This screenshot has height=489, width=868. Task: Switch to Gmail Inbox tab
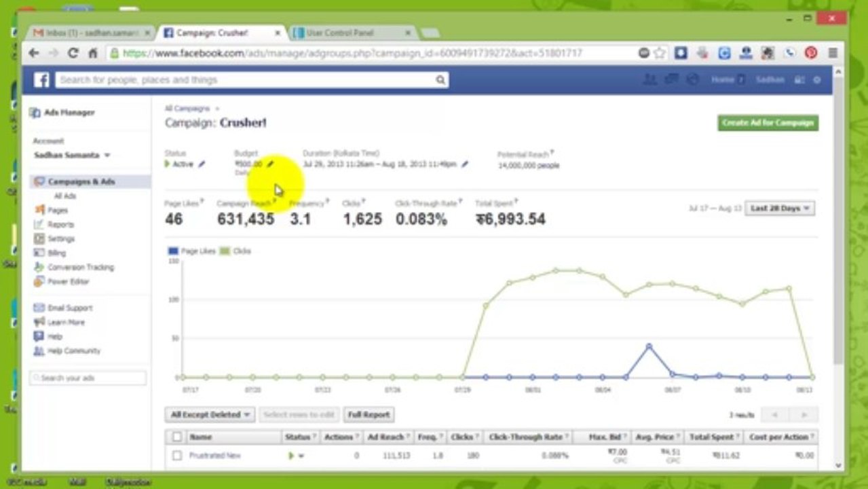90,33
